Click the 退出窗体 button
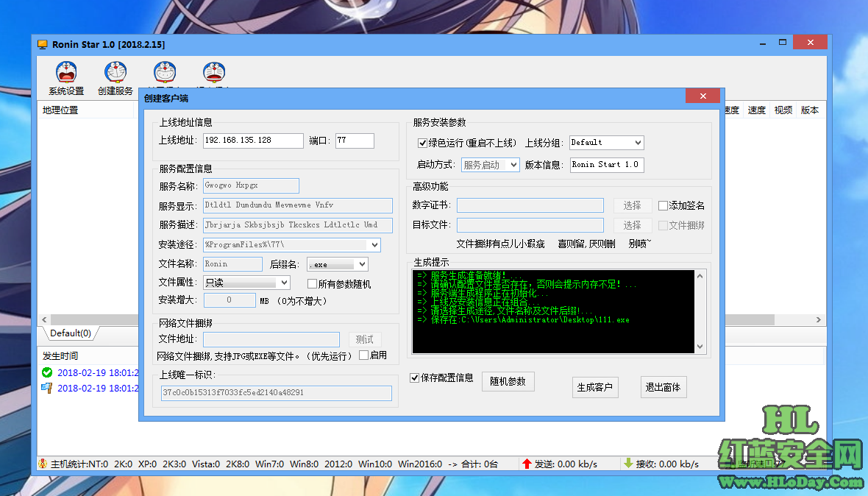Screen dimensions: 868x496 pyautogui.click(x=664, y=387)
